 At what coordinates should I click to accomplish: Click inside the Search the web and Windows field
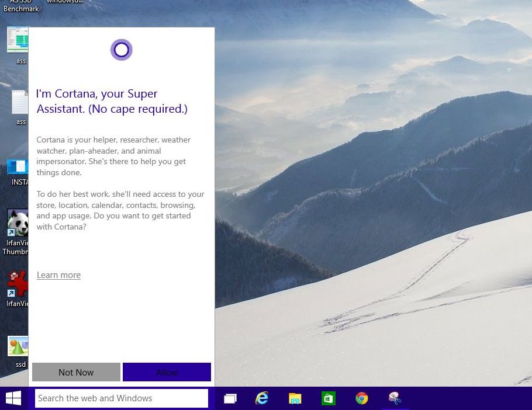(x=122, y=398)
